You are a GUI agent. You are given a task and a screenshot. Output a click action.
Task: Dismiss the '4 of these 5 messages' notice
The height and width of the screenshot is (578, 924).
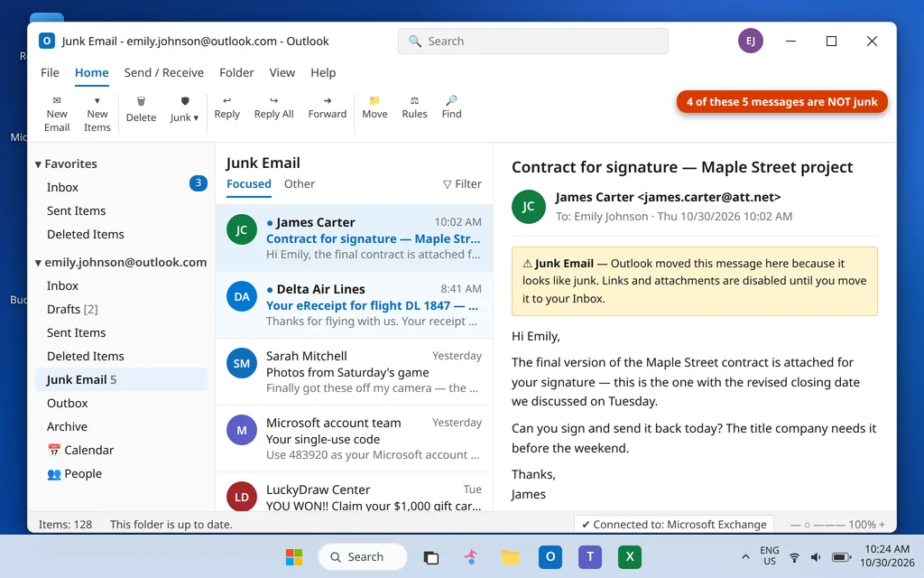click(x=782, y=101)
